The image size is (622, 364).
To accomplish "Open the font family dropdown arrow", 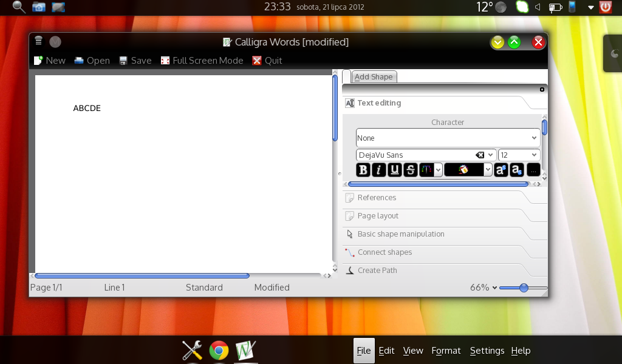I will point(491,155).
